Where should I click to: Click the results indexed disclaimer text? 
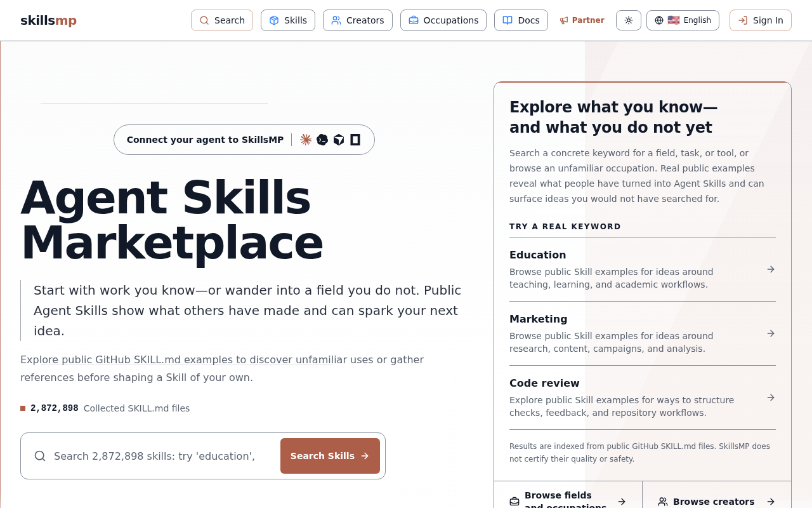coord(639,453)
